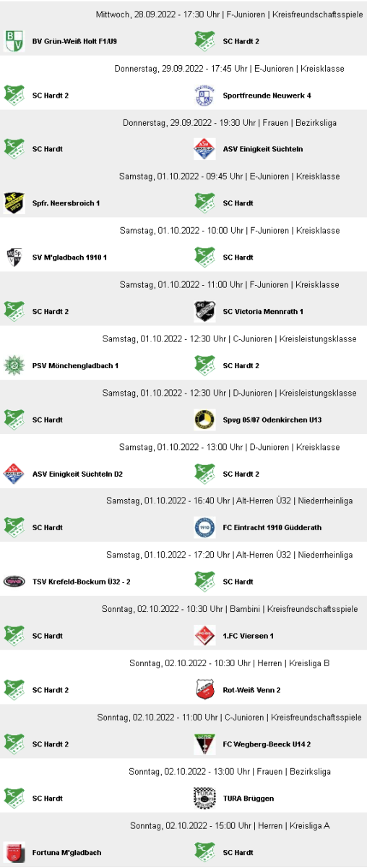Click the TSV Krefeld-Bockum Ü32 logo
The height and width of the screenshot is (868, 367).
point(14,582)
